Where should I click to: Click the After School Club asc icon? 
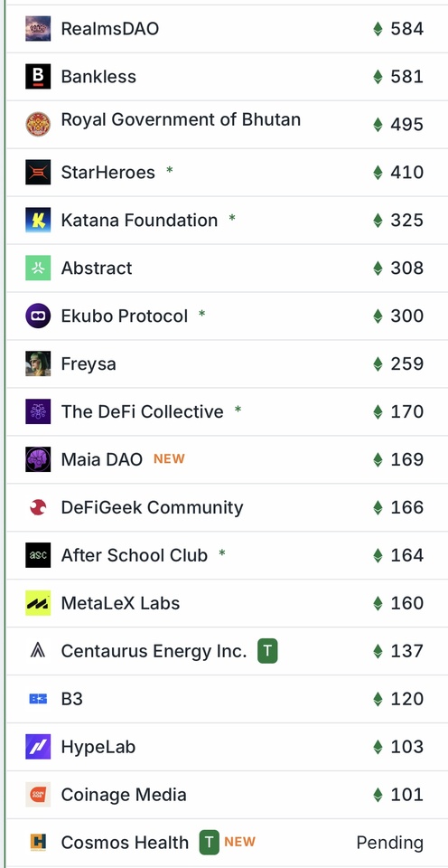[x=38, y=555]
